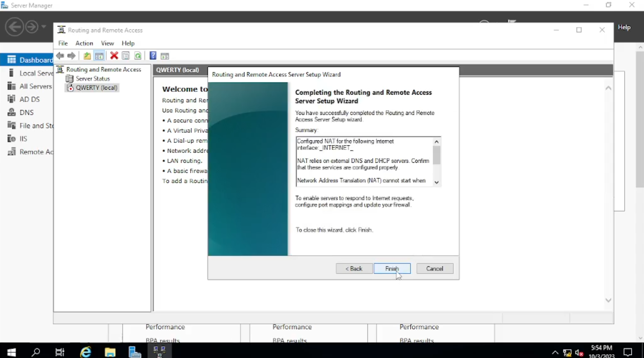Cancel the setup wizard

(x=434, y=269)
